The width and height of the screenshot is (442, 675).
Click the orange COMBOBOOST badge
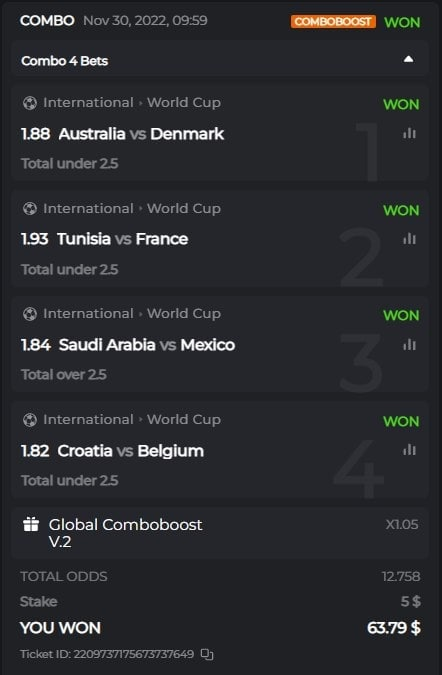point(333,22)
